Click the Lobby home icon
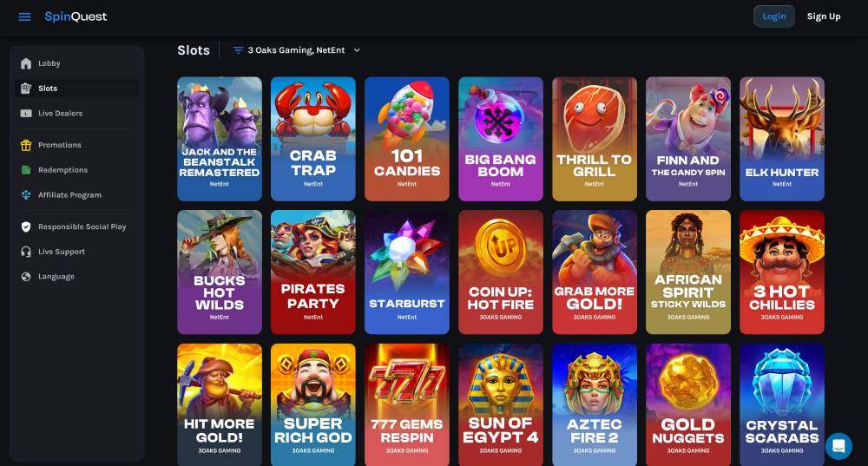 click(x=26, y=63)
